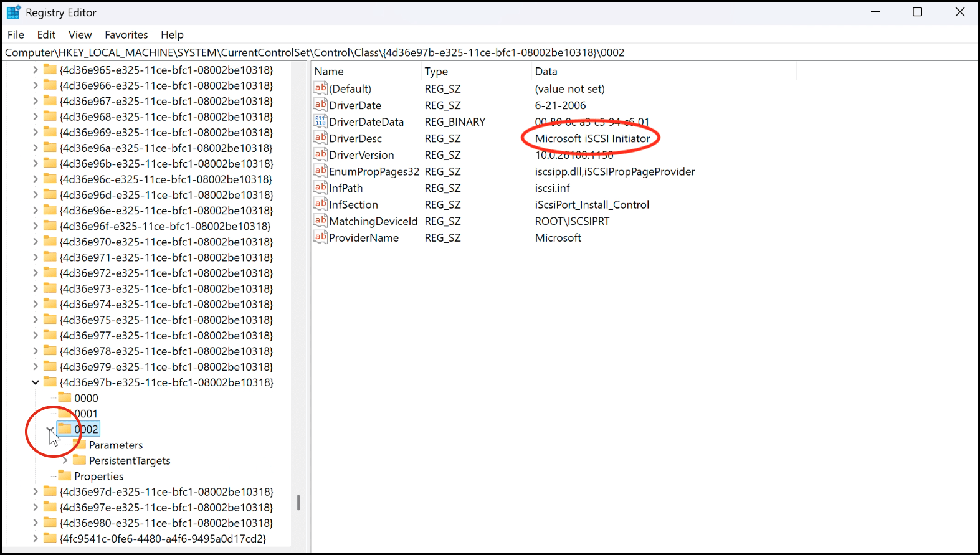The image size is (980, 555).
Task: Click the DriverDateData binary value icon
Action: [320, 121]
